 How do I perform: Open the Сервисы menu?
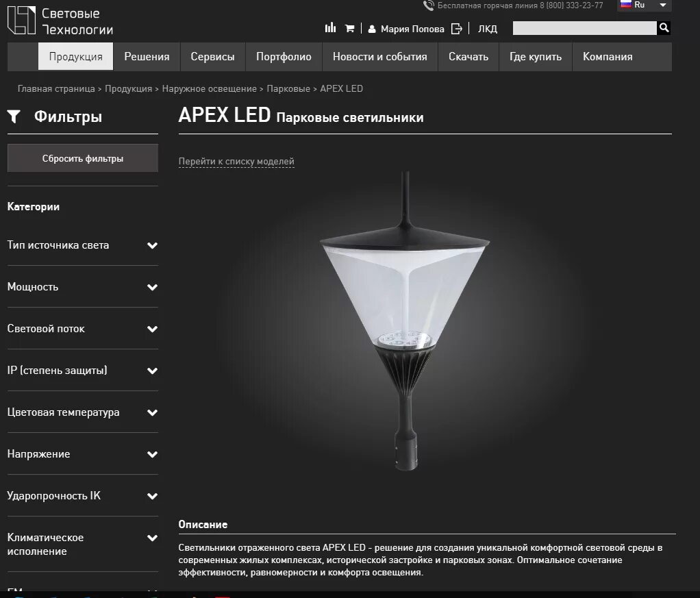point(212,57)
